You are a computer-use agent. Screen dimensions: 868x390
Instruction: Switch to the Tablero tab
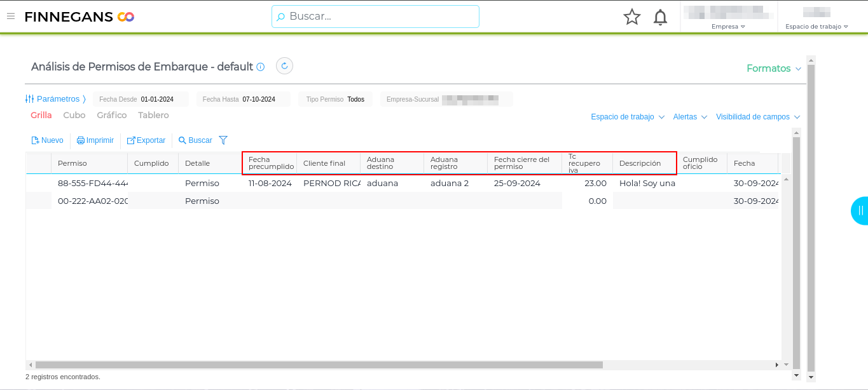point(153,116)
